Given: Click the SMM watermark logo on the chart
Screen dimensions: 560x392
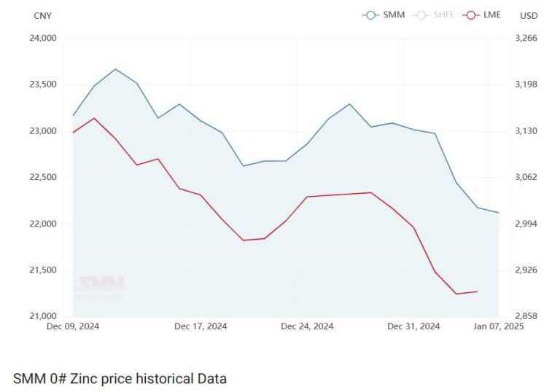Looking at the screenshot, I should pos(100,286).
